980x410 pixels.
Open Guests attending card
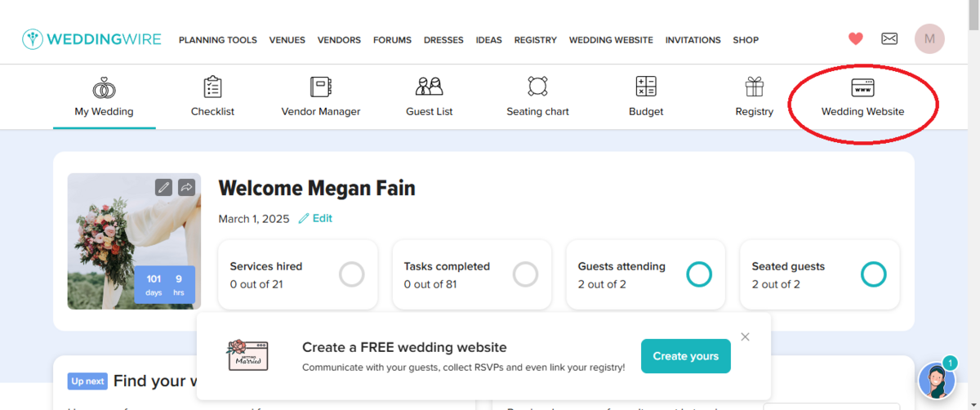click(646, 275)
